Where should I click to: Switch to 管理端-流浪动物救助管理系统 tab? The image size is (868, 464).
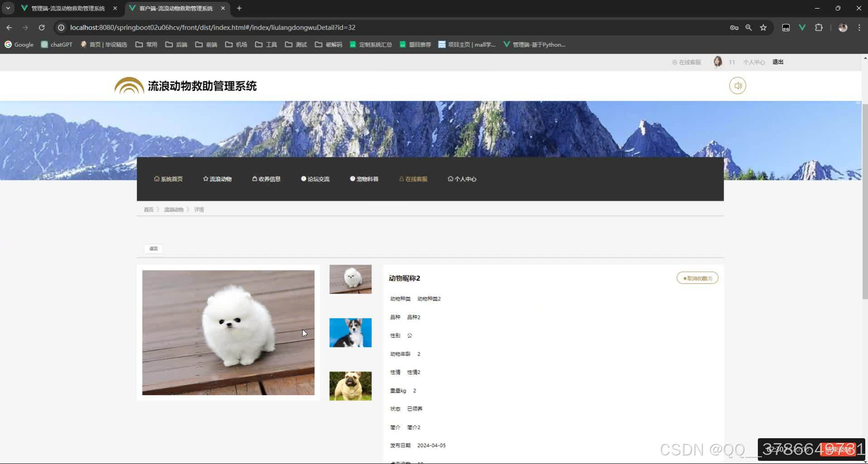(x=68, y=8)
